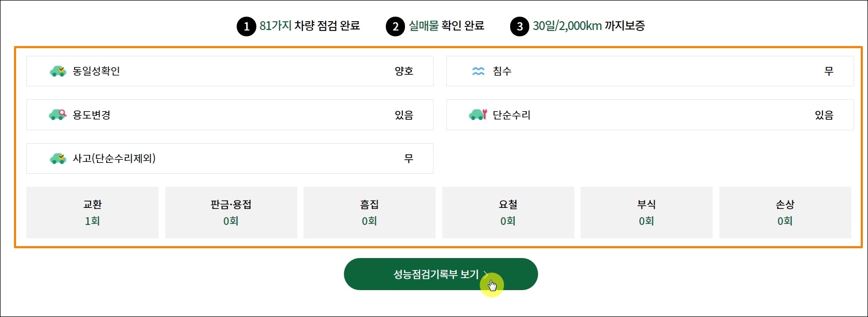Select the 판금·용접 0회 tile
The image size is (868, 317).
coord(231,213)
